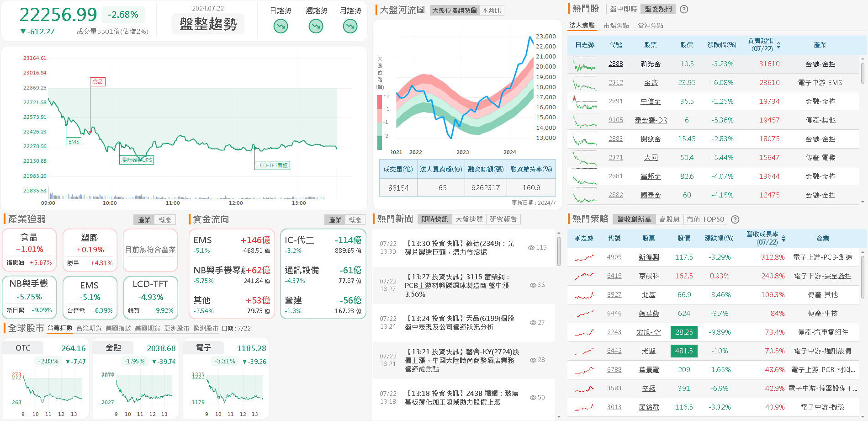Open 電子 index mini chart card
Viewport: 868px width, 421px height.
pos(226,378)
